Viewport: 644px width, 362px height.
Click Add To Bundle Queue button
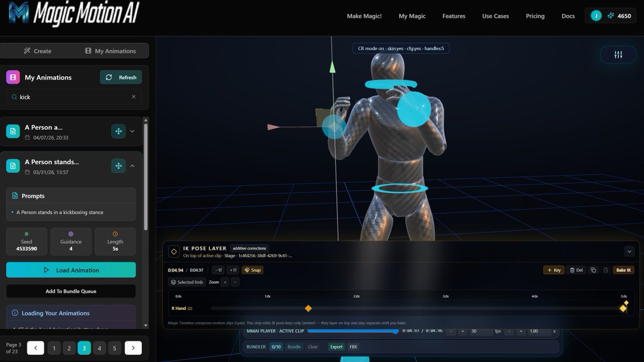click(71, 291)
